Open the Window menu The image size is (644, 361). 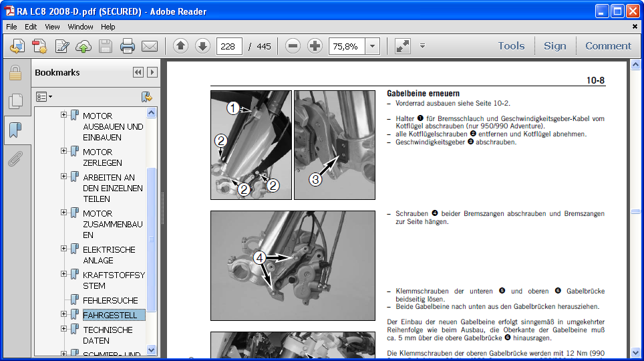click(x=80, y=27)
